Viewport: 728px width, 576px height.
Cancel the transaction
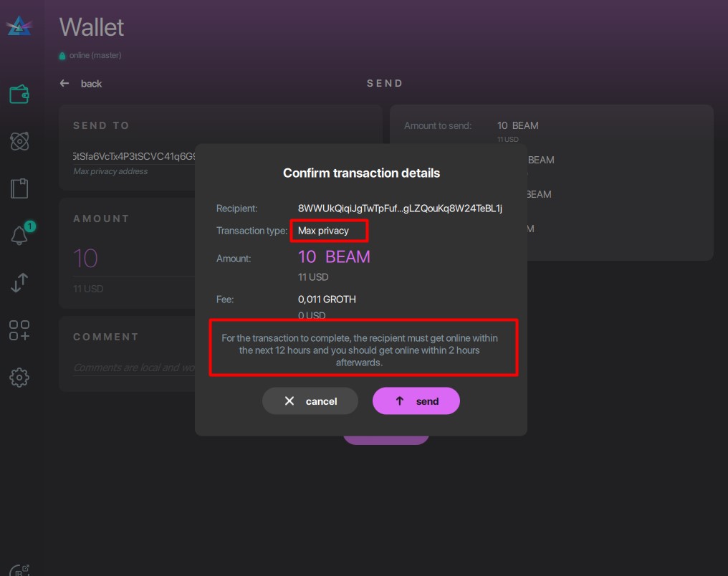[x=310, y=400]
